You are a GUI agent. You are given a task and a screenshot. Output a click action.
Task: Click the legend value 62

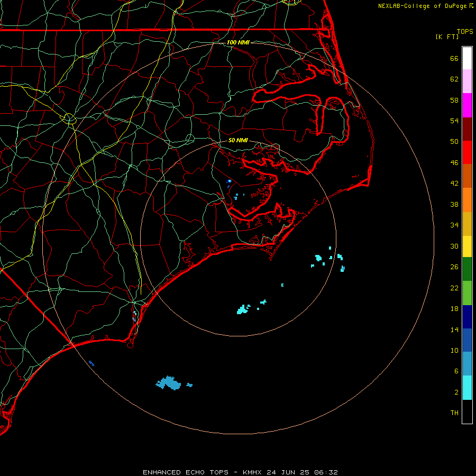coord(454,79)
